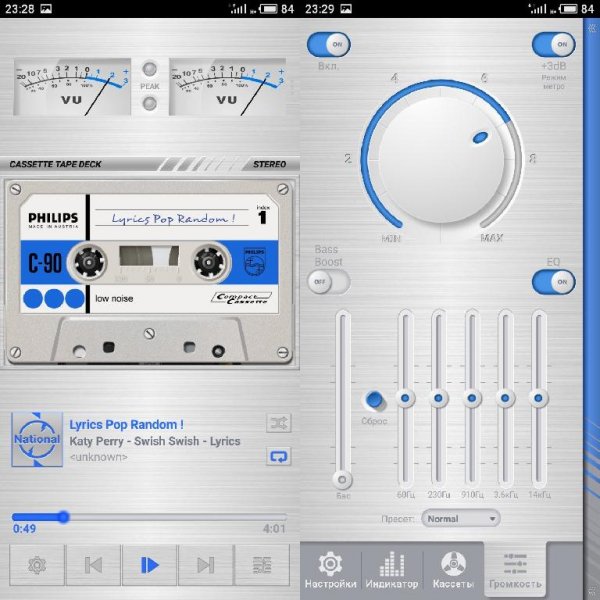Enable the Bass Boost switch

pyautogui.click(x=329, y=282)
